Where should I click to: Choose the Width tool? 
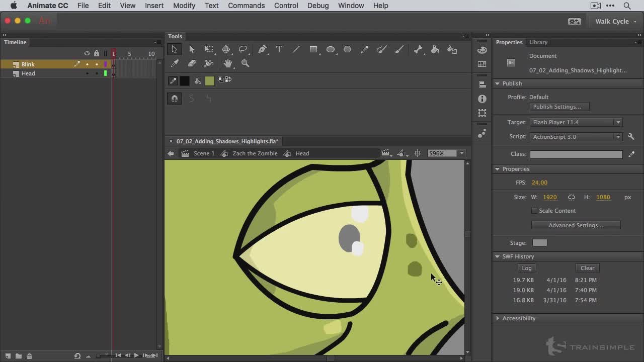coord(209,63)
